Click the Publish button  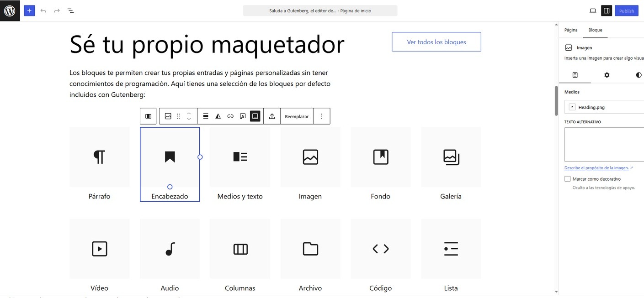pos(627,10)
